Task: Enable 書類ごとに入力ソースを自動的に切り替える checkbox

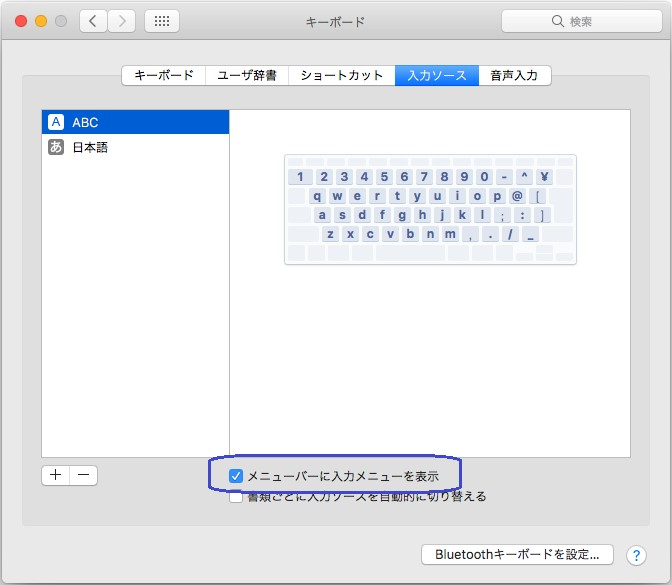Action: coord(236,497)
